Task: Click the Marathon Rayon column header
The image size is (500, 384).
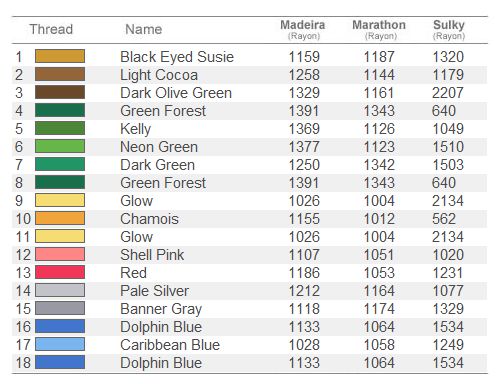Action: tap(379, 30)
